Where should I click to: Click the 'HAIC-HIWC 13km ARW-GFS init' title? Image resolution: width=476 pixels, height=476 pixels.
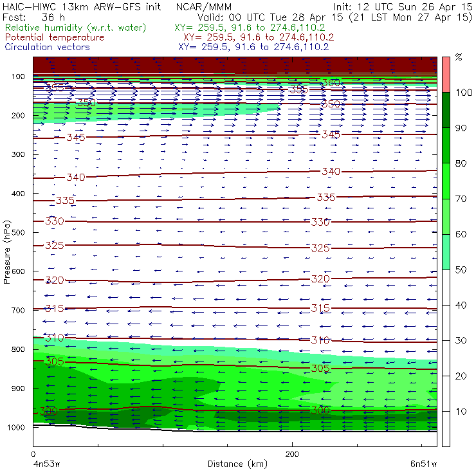pos(82,6)
